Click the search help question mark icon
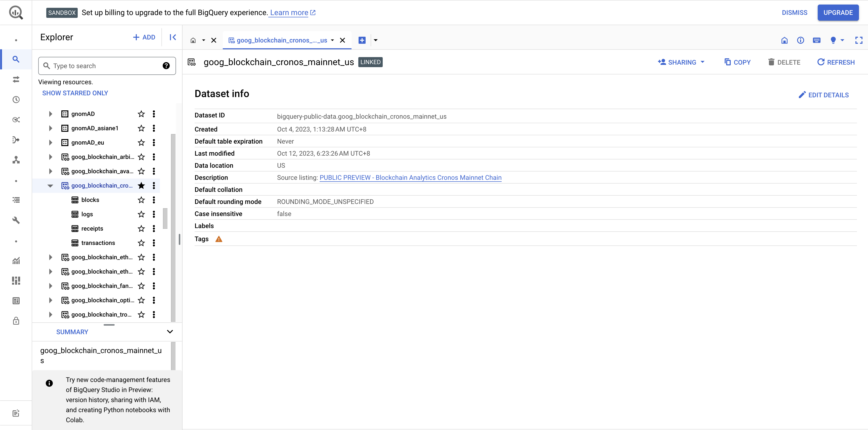The width and height of the screenshot is (868, 430). (x=166, y=66)
